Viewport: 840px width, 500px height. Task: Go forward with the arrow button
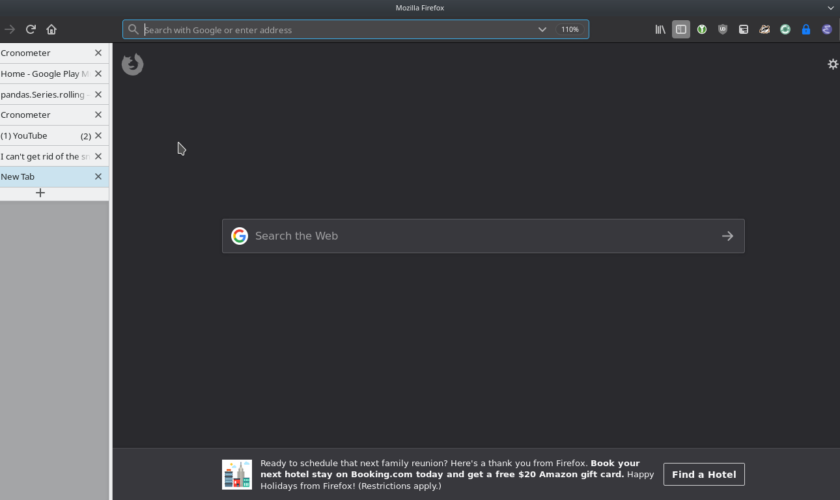click(10, 29)
